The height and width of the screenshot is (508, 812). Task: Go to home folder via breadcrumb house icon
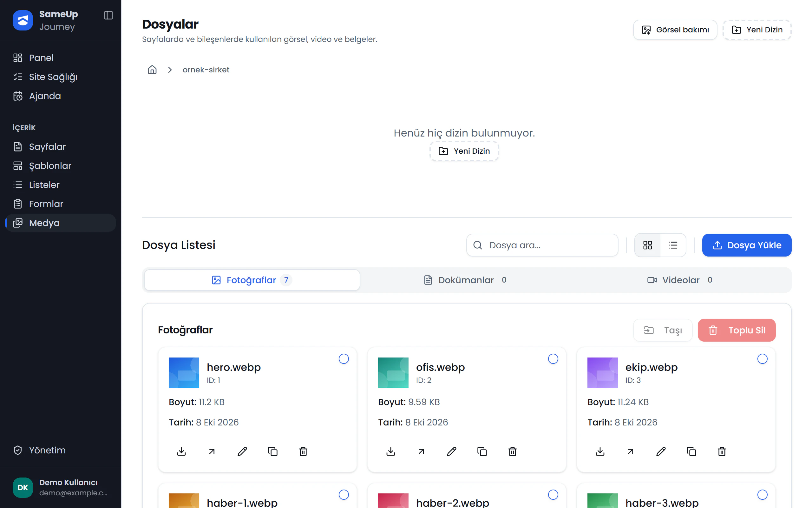tap(152, 70)
